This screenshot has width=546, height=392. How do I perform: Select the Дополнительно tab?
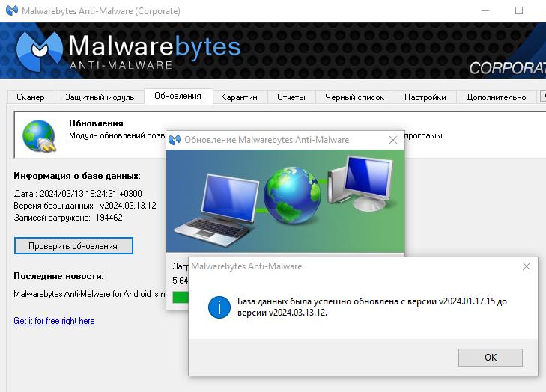tap(497, 97)
